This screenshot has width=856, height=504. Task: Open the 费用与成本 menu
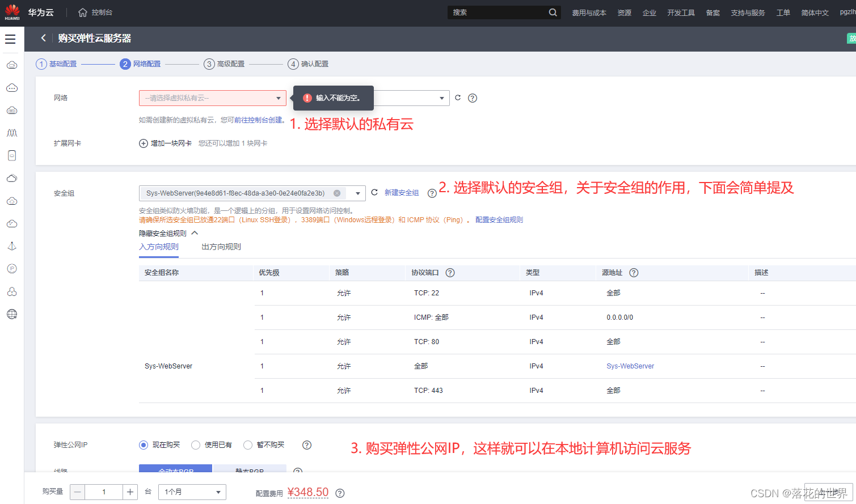[589, 12]
